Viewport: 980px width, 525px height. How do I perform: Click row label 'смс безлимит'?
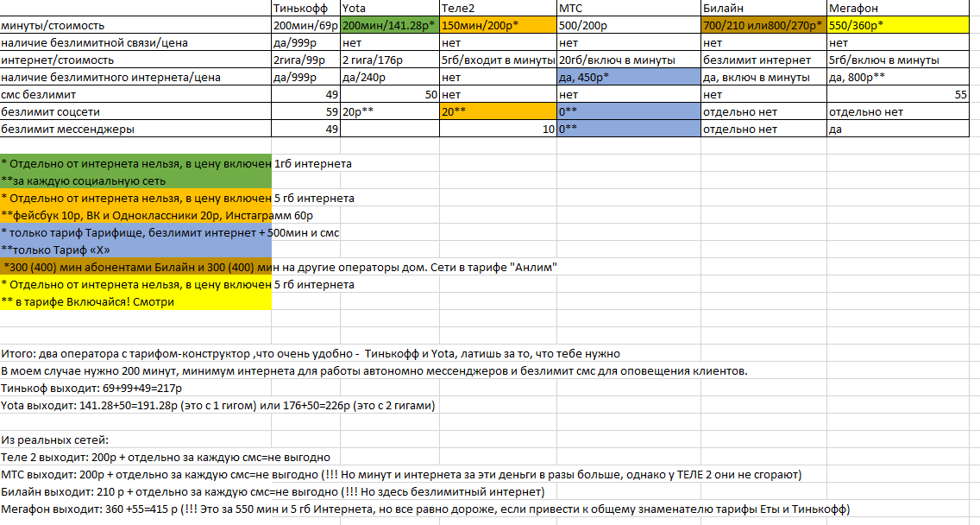[x=135, y=94]
